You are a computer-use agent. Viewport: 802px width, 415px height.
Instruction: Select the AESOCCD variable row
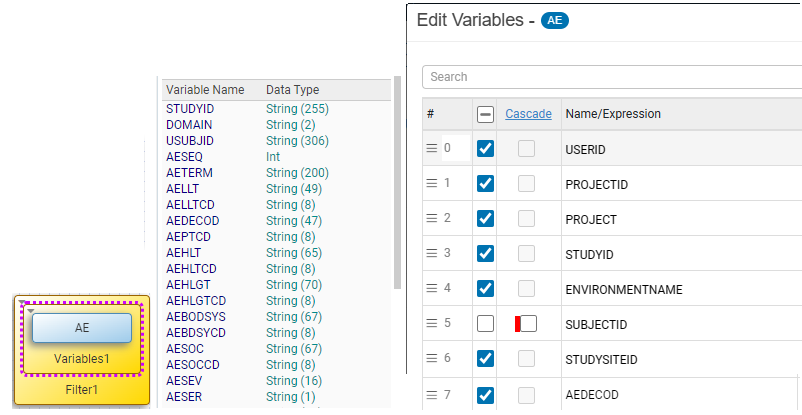pyautogui.click(x=276, y=365)
